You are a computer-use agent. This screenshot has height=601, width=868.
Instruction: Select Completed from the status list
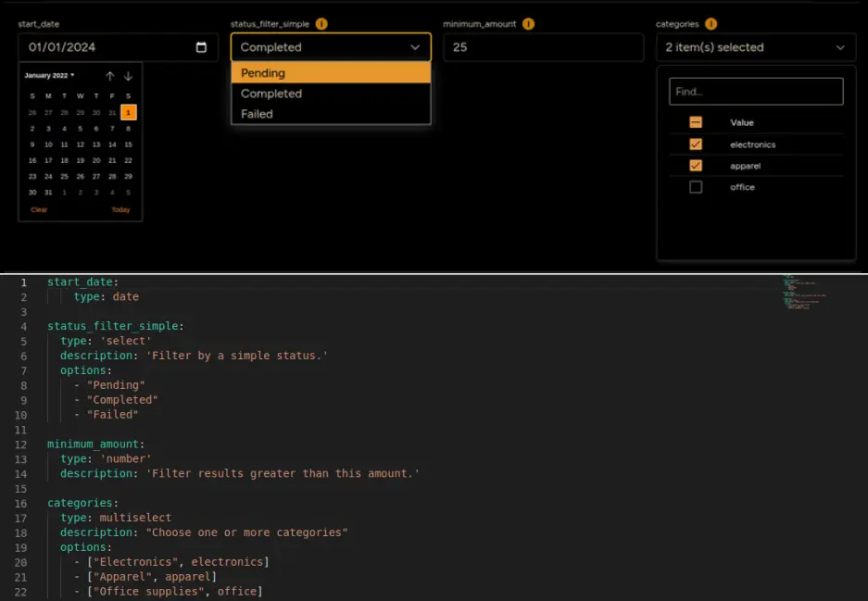[331, 94]
